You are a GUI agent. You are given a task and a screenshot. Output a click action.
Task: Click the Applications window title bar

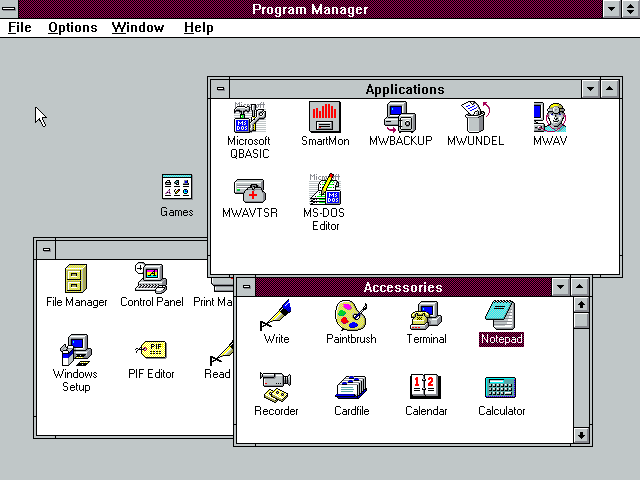click(x=405, y=89)
